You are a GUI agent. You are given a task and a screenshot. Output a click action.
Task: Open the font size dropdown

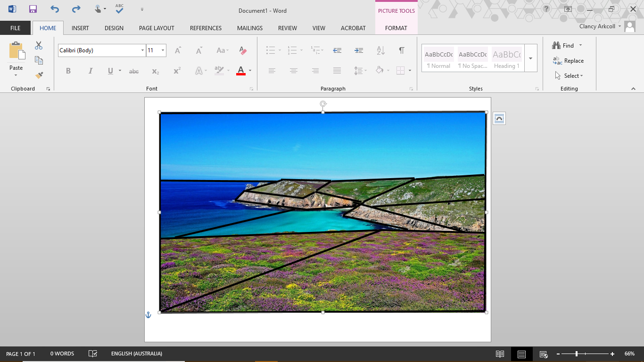(x=163, y=50)
